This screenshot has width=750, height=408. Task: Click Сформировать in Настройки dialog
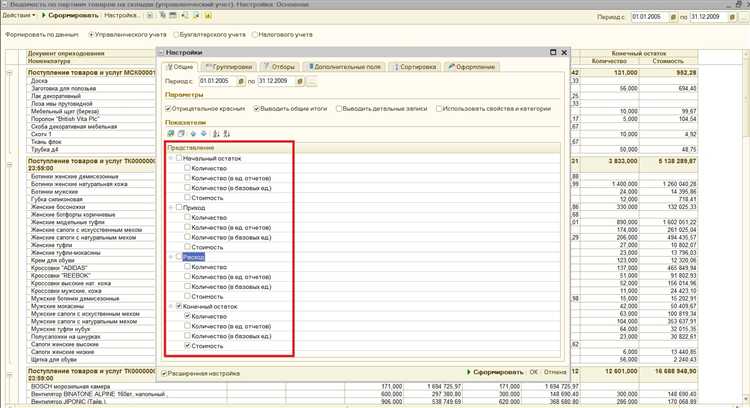tap(496, 372)
